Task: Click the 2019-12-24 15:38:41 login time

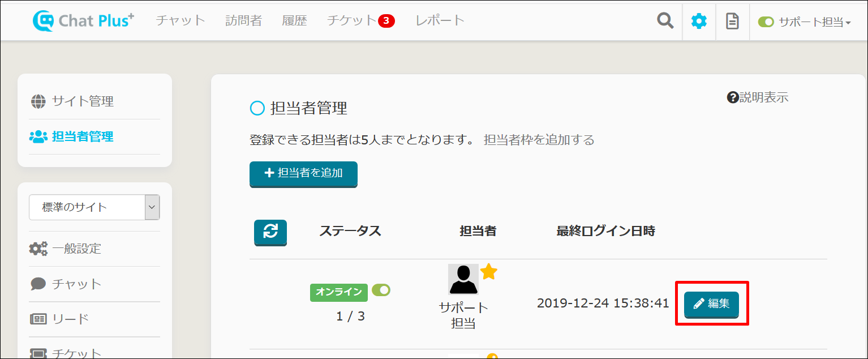Action: [603, 304]
